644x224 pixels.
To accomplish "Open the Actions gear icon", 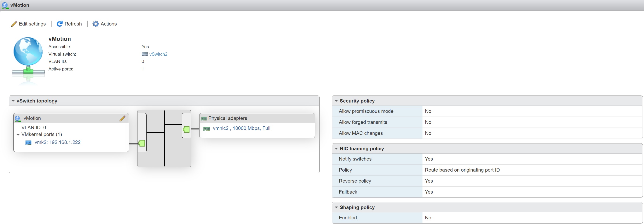I will point(96,24).
